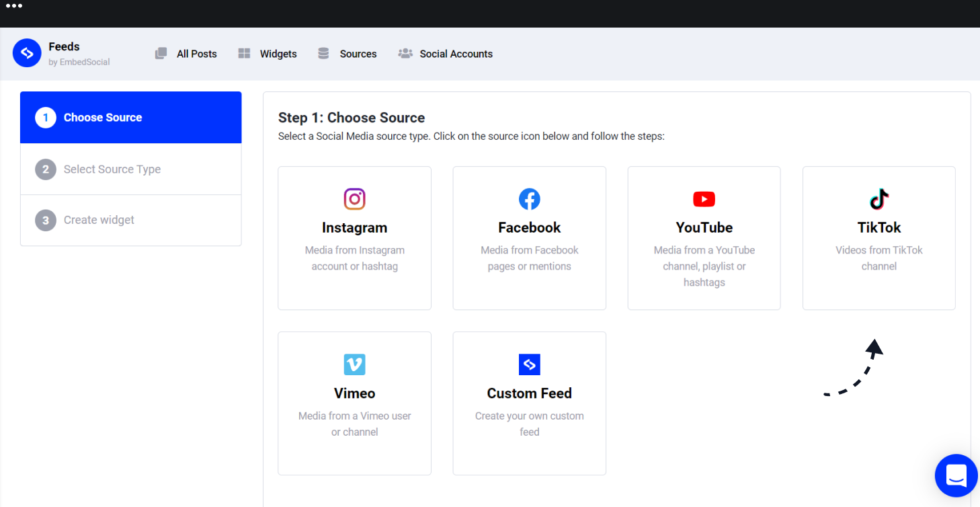Choose the Vimeo source heading
980x507 pixels.
pyautogui.click(x=354, y=393)
